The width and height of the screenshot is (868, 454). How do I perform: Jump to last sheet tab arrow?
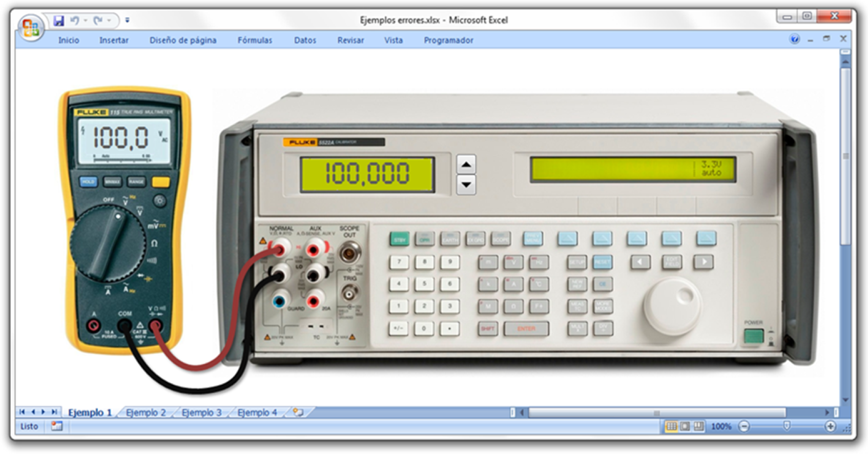tap(54, 412)
